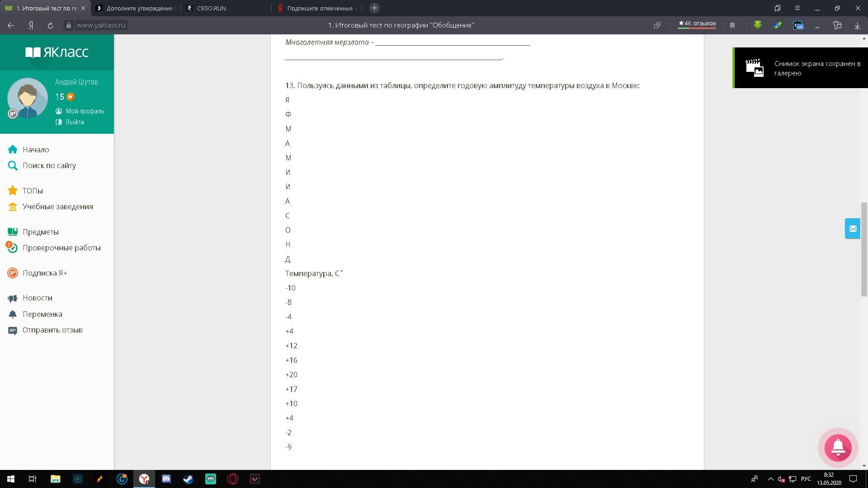Open the browser hamburger menu
Viewport: 868px width, 488px height.
797,8
